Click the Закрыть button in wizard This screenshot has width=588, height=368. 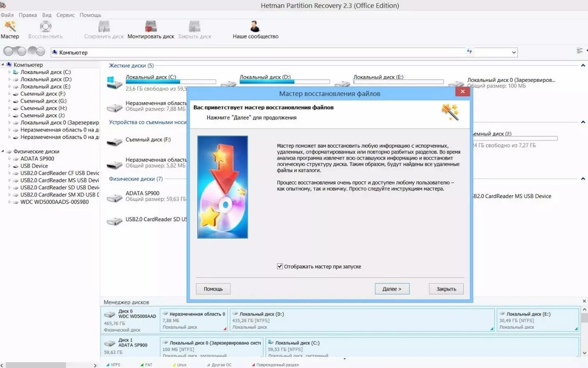tap(446, 289)
